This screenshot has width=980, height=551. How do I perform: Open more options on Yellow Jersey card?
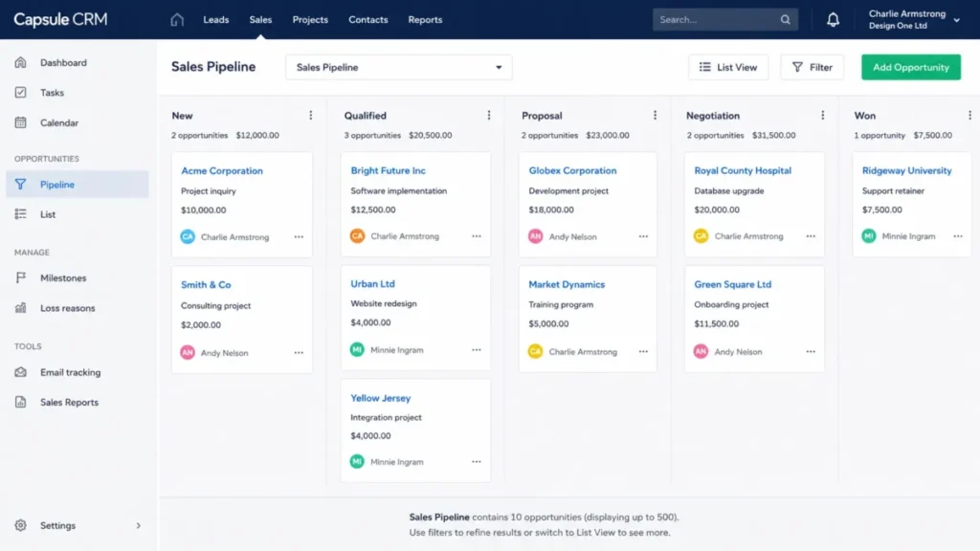[477, 462]
